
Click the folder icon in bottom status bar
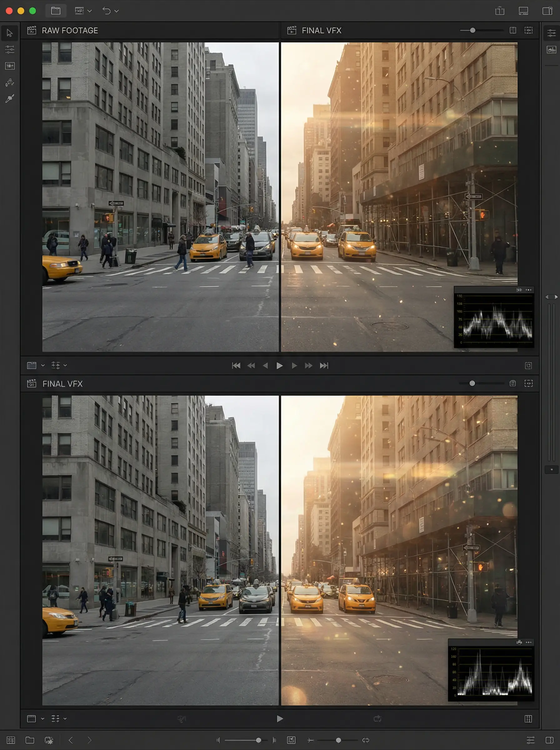coord(30,740)
